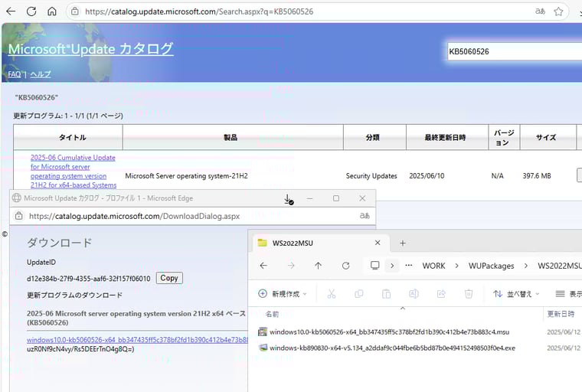The width and height of the screenshot is (582, 392).
Task: Click catalog search box containing KB5060526
Action: tap(515, 51)
